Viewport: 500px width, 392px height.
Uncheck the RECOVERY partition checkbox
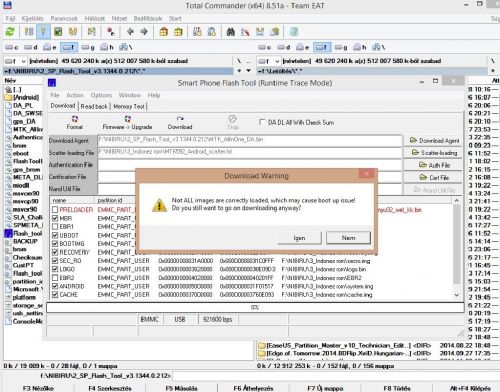click(x=55, y=252)
